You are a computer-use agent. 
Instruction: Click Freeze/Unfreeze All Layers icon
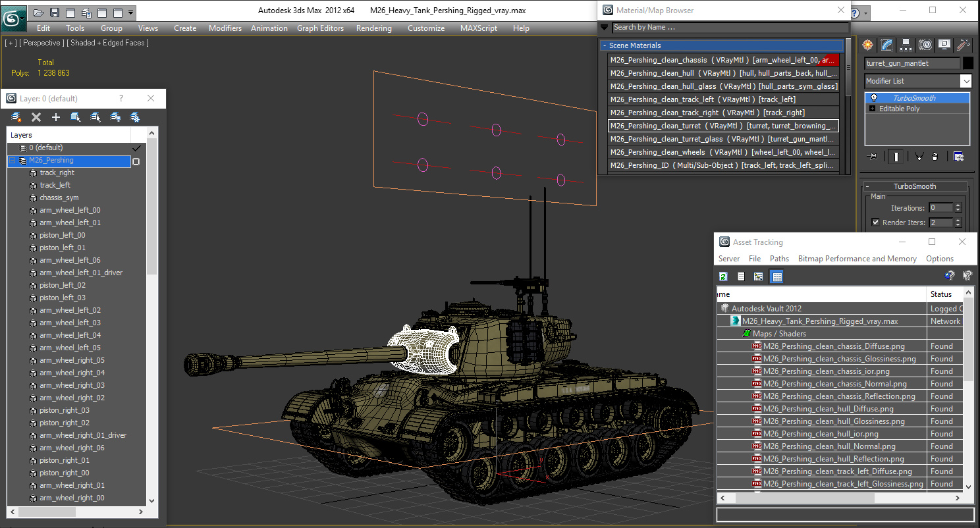(x=135, y=117)
